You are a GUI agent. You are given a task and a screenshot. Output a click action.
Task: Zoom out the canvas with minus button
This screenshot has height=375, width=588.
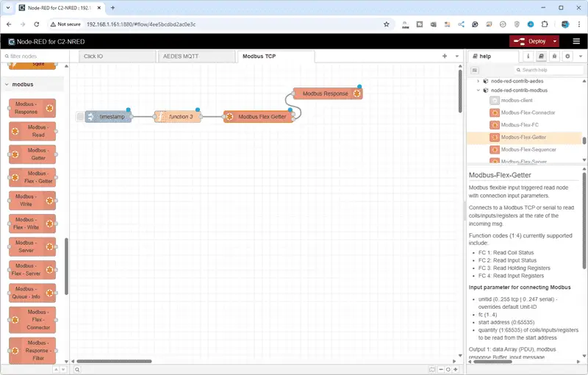coord(441,369)
